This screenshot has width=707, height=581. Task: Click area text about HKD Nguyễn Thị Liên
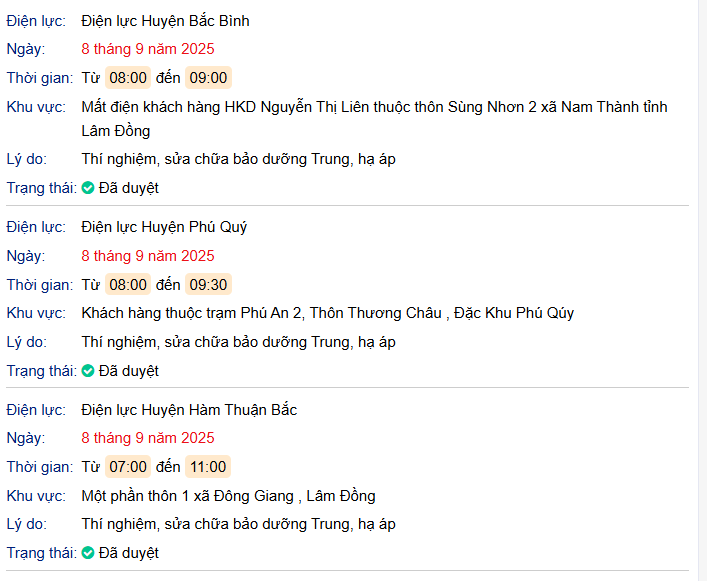pos(374,119)
